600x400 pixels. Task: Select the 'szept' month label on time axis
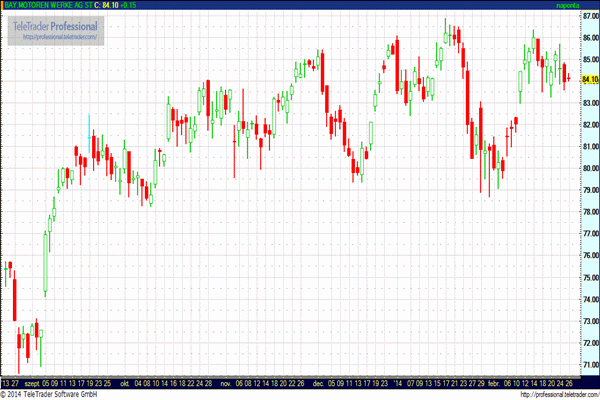33,384
